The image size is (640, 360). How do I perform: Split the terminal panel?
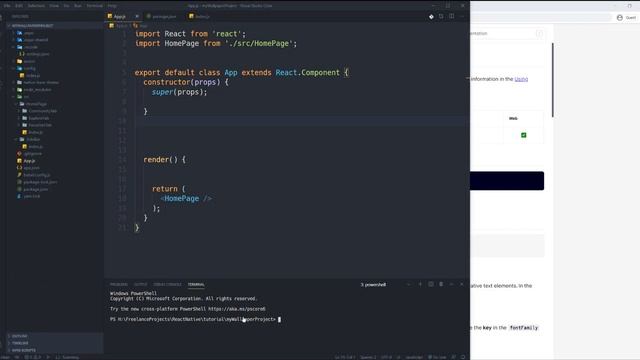pyautogui.click(x=431, y=284)
